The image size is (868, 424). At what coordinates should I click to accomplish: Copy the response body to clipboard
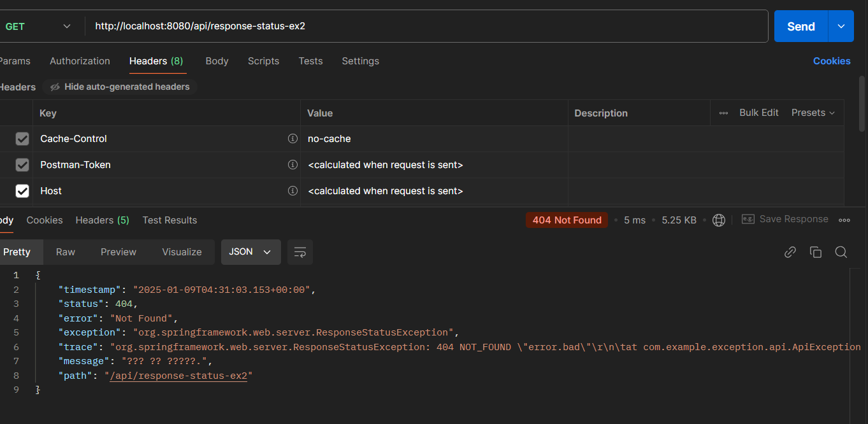(816, 252)
